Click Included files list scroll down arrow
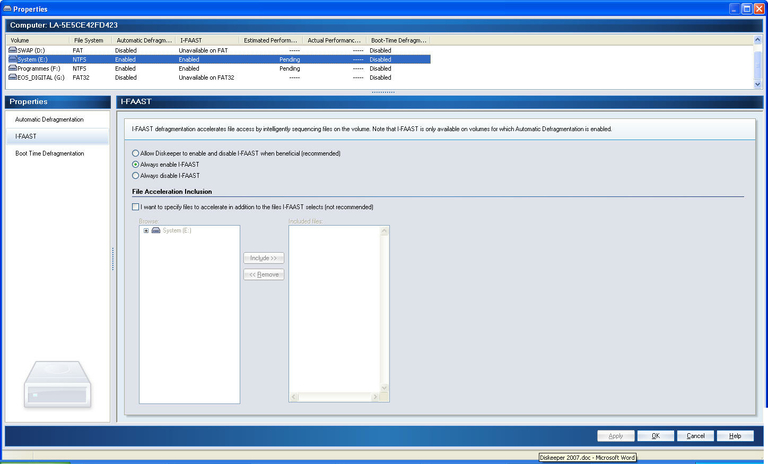768x464 pixels. pos(384,388)
